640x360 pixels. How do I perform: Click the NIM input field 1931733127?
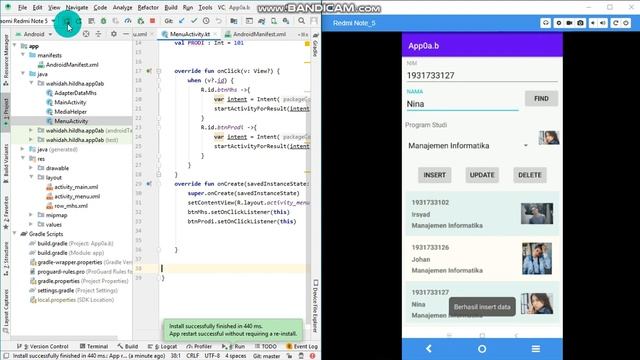click(x=482, y=76)
